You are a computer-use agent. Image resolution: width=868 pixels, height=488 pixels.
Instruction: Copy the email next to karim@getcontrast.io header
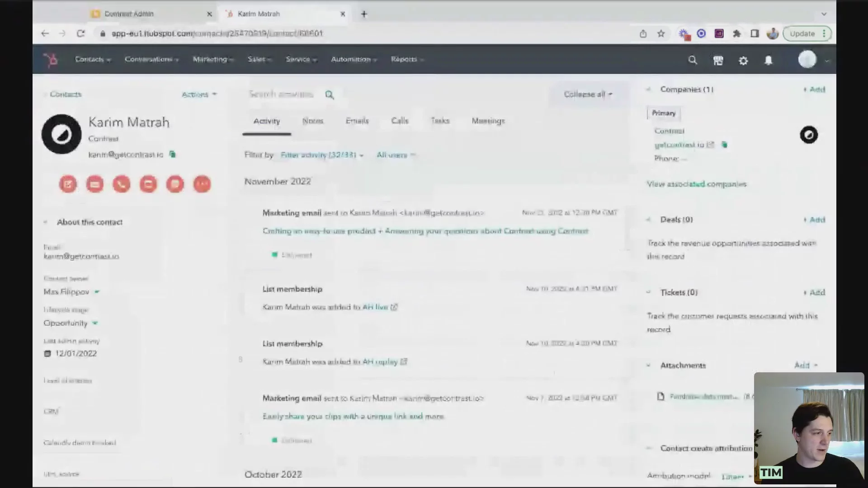point(172,155)
